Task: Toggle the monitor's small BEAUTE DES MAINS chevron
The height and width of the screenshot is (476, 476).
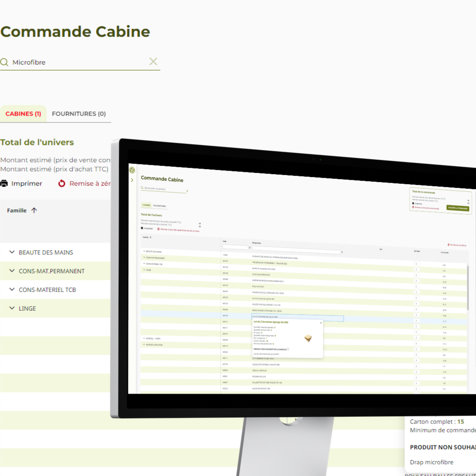Action: 144,251
